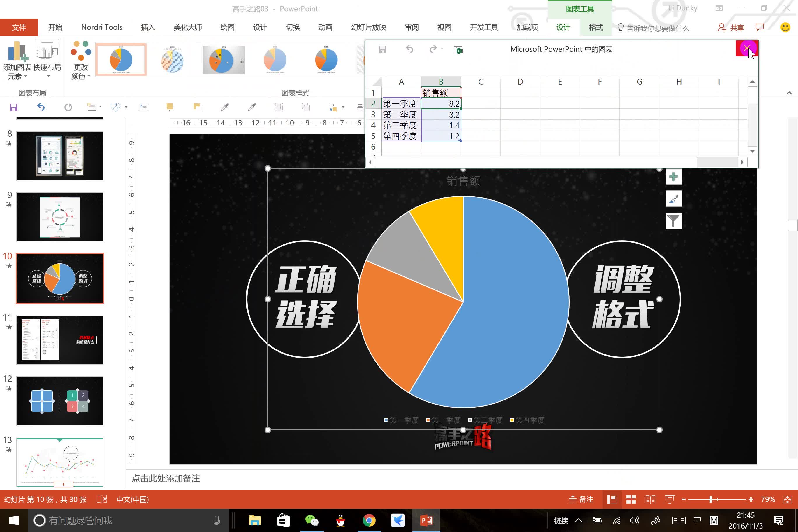Open the chart tools 格式 tab

coord(596,27)
